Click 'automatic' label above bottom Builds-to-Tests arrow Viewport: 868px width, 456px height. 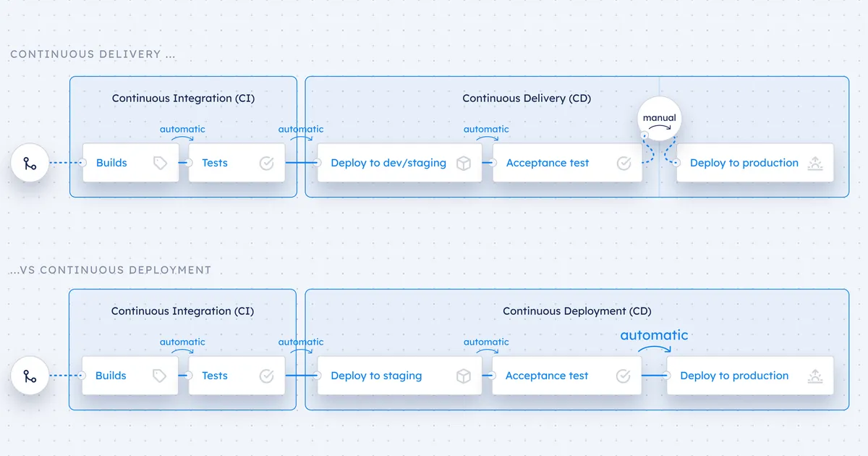point(182,342)
